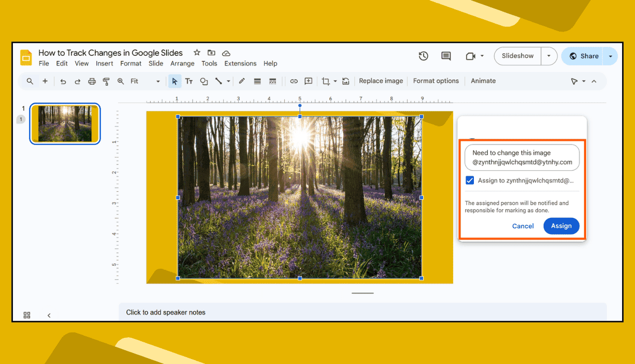The image size is (635, 364).
Task: Crop the selected image
Action: coord(326,81)
